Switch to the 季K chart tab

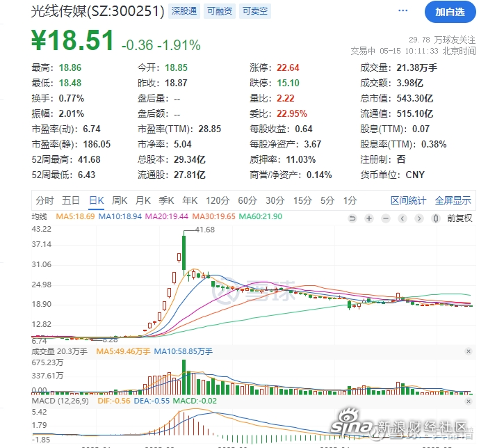pyautogui.click(x=167, y=200)
